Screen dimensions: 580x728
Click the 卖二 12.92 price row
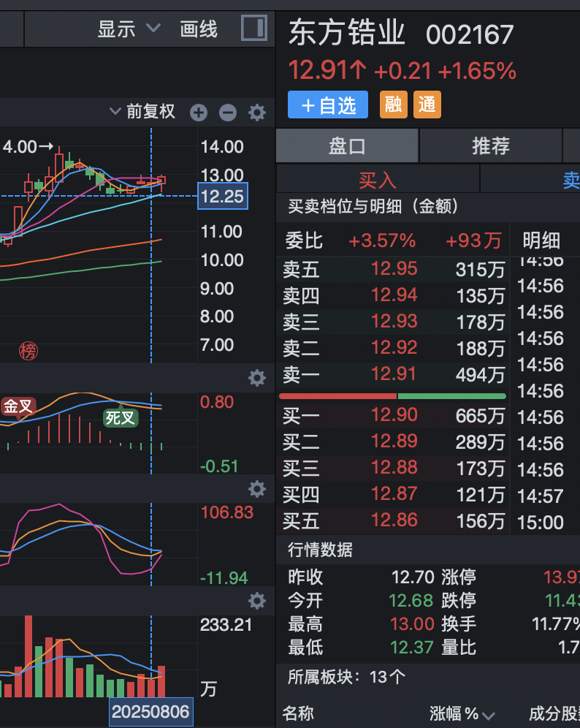coord(392,348)
